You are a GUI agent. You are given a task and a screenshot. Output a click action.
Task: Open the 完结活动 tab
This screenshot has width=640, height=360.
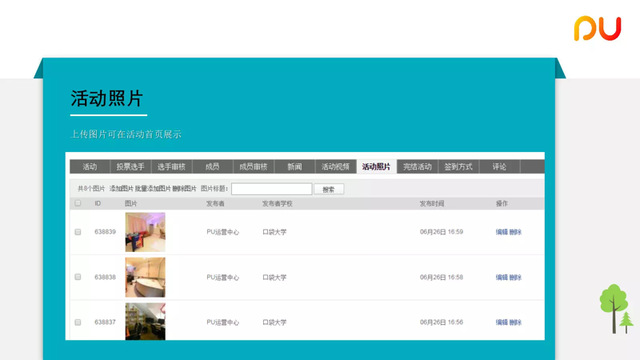(x=417, y=167)
